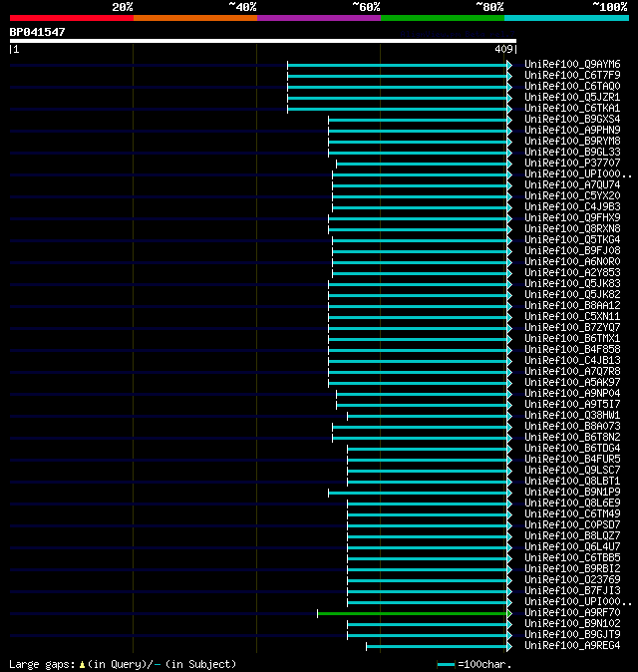Click the UniRef100_Q5TKG4 label
638x672 pixels.
point(572,239)
